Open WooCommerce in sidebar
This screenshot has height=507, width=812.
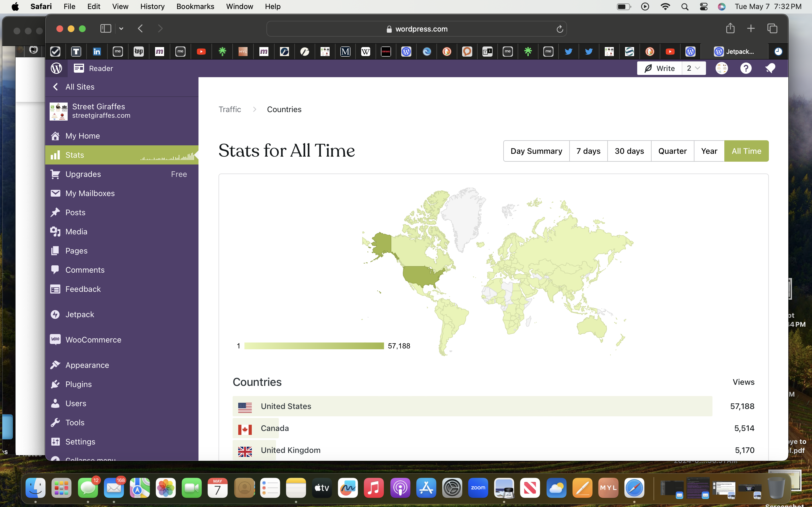[93, 340]
